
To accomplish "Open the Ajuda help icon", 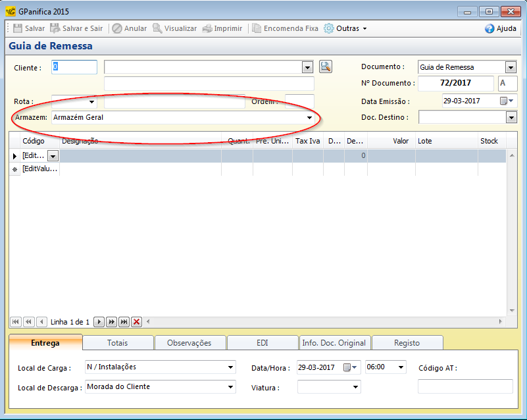I will (489, 28).
